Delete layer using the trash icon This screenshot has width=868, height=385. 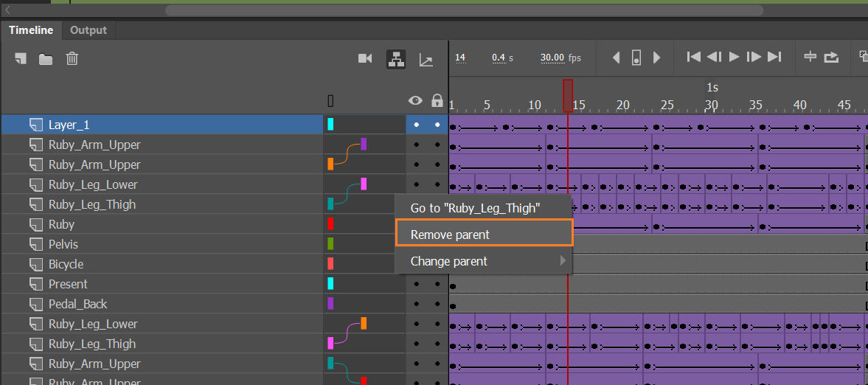click(72, 58)
